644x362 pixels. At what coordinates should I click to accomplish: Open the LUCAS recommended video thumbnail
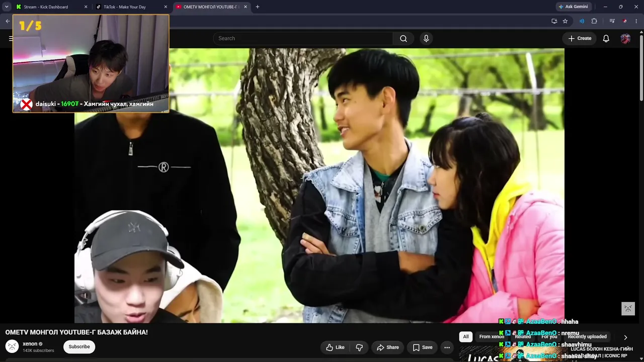tap(512, 354)
